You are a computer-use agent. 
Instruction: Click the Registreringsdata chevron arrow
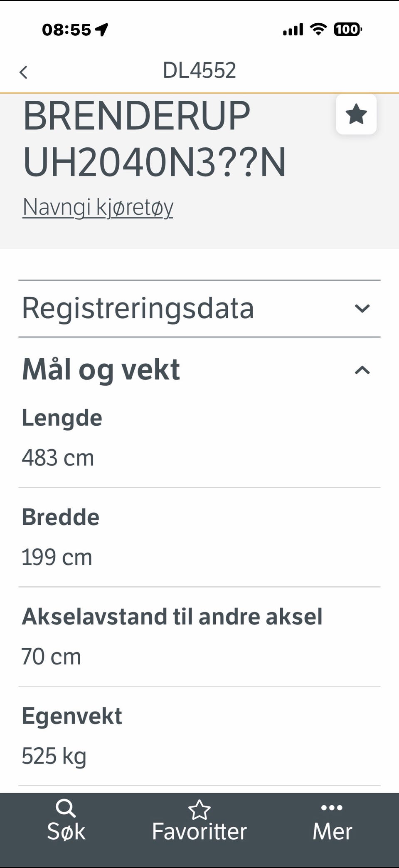pyautogui.click(x=362, y=308)
